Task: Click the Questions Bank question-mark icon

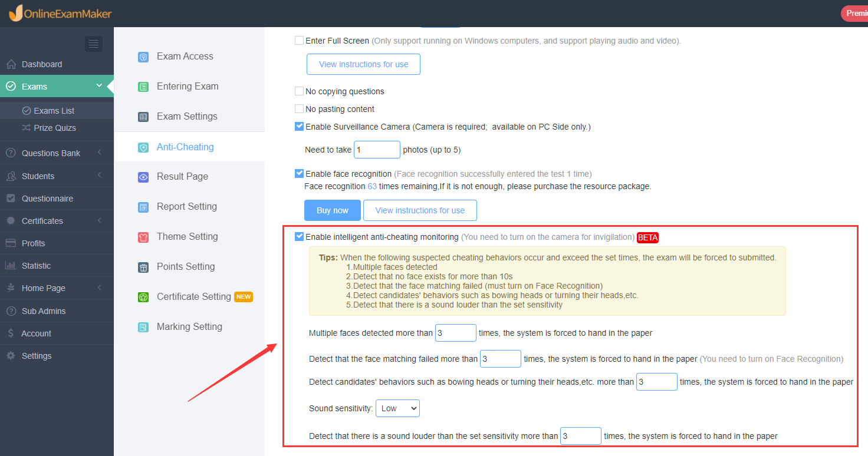Action: tap(11, 153)
